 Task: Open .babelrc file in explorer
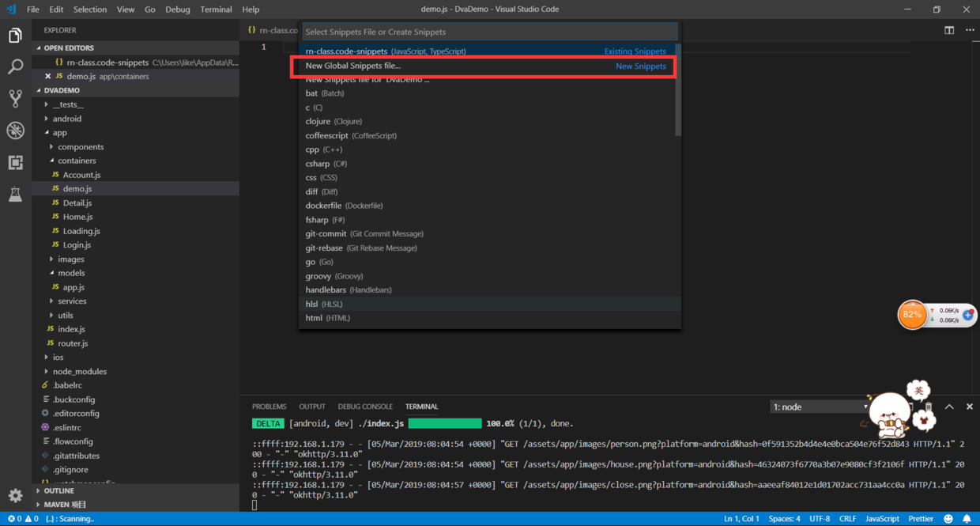[x=67, y=385]
